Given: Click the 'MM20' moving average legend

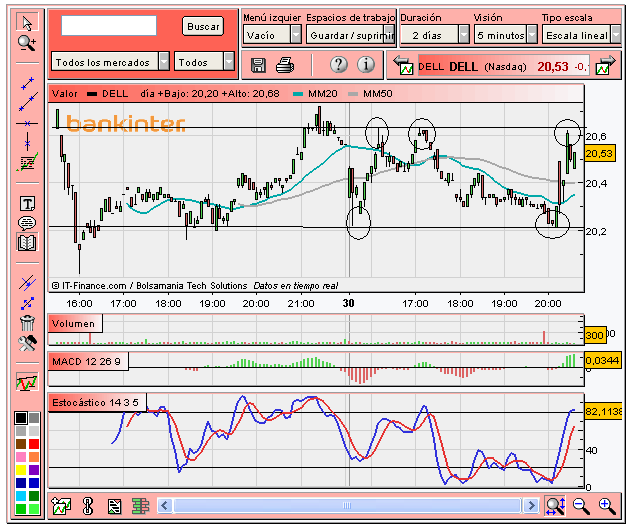Looking at the screenshot, I should [316, 94].
